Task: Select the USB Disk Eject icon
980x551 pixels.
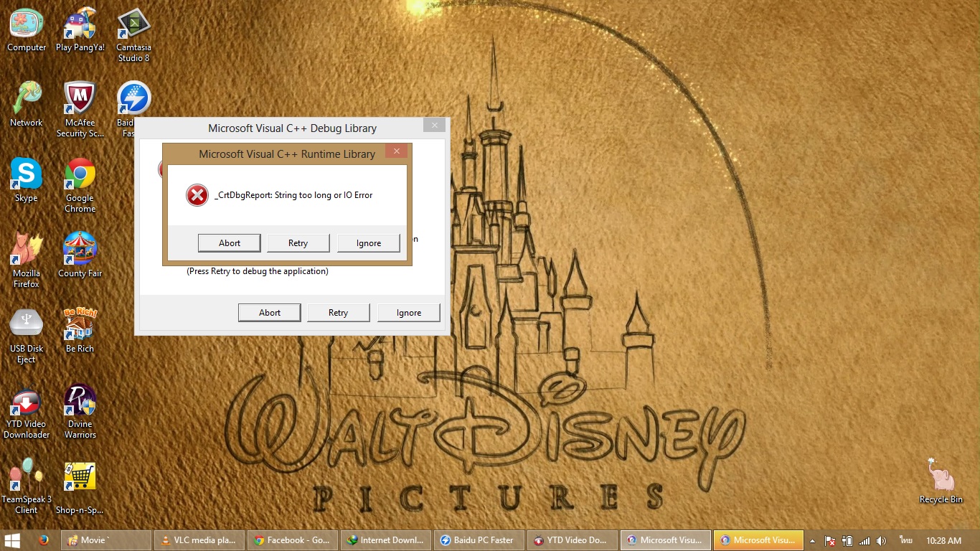Action: pos(27,336)
